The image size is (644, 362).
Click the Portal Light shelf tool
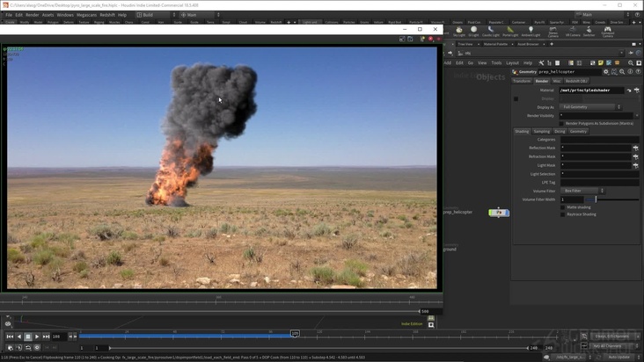[x=510, y=32]
